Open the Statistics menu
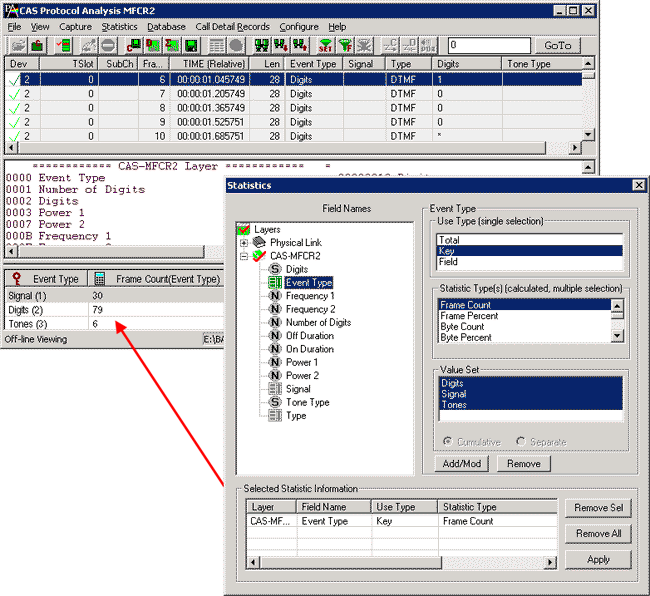The image size is (650, 596). [119, 27]
